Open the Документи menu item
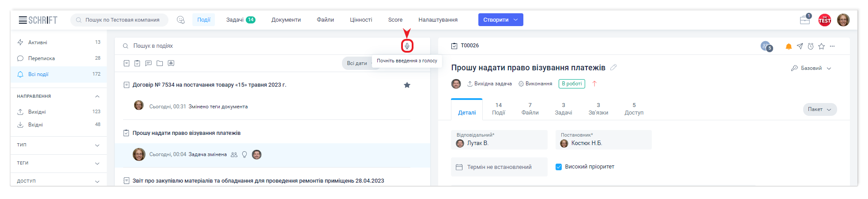Image resolution: width=868 pixels, height=199 pixels. coord(286,20)
